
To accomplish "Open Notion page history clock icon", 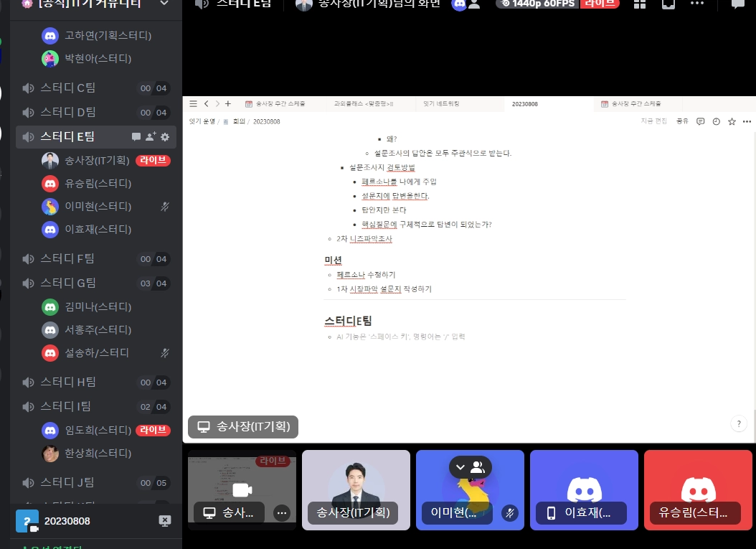I will (x=717, y=121).
